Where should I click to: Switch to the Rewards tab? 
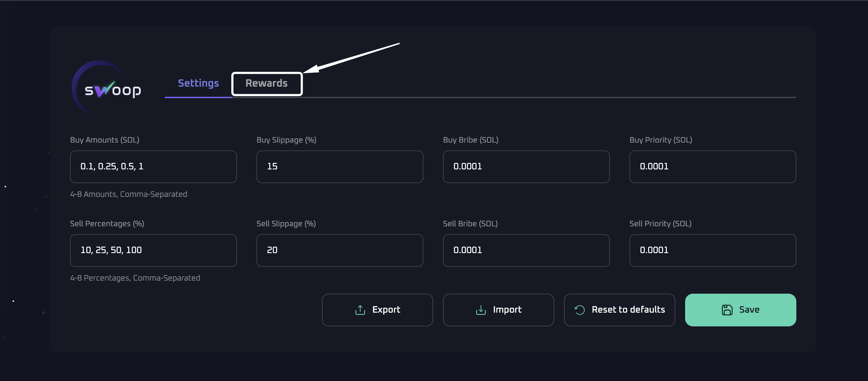click(x=267, y=83)
